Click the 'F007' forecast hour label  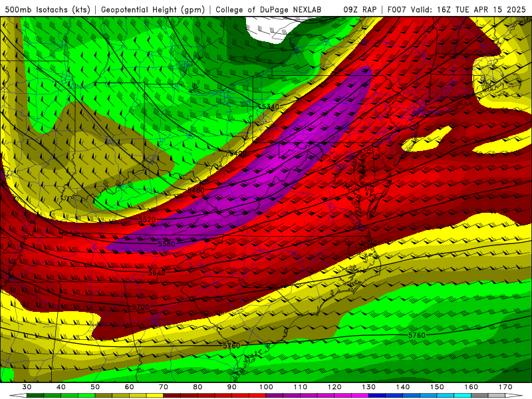(397, 10)
